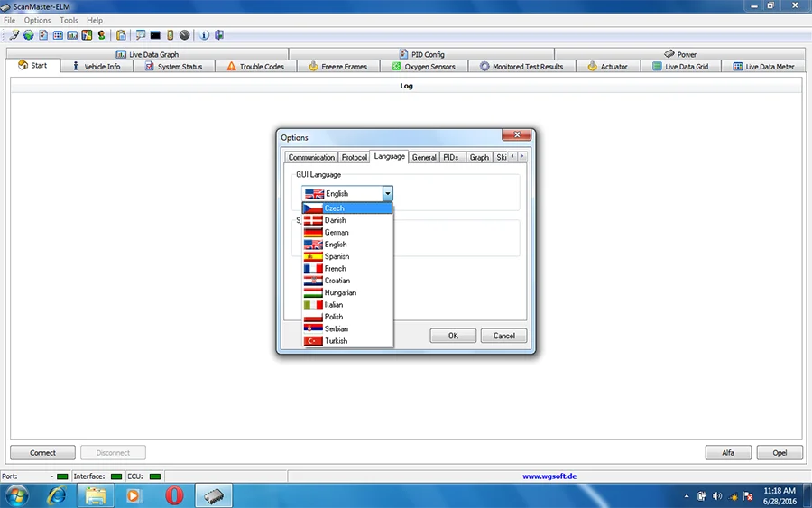The image size is (812, 508).
Task: Switch to Graph tab in Options
Action: (x=479, y=157)
